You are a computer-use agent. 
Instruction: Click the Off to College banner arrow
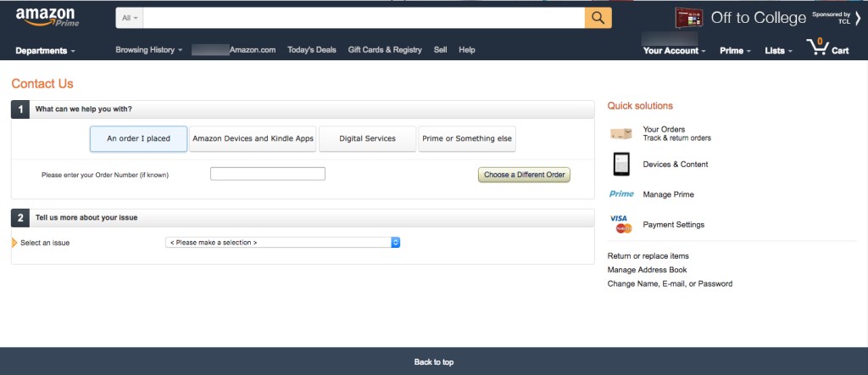[857, 18]
